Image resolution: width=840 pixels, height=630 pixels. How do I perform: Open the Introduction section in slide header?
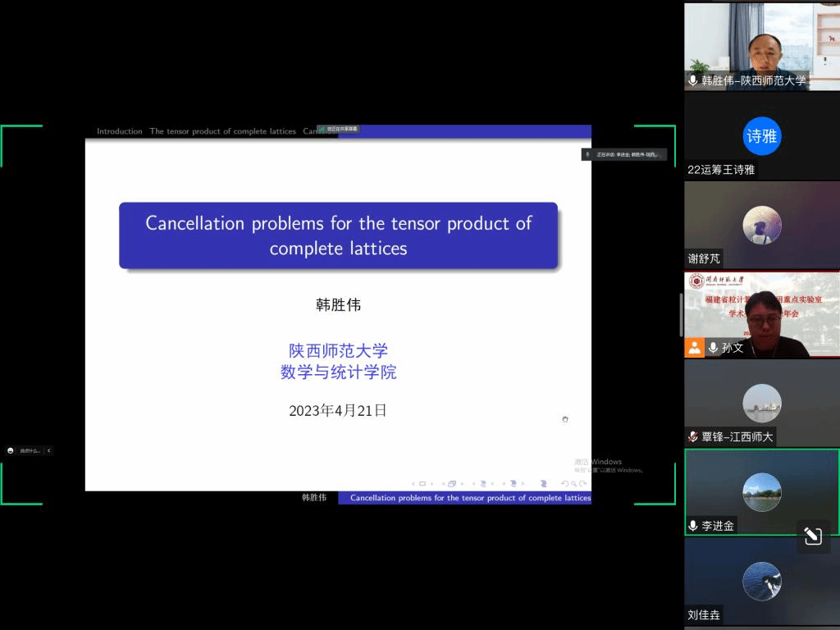(119, 131)
